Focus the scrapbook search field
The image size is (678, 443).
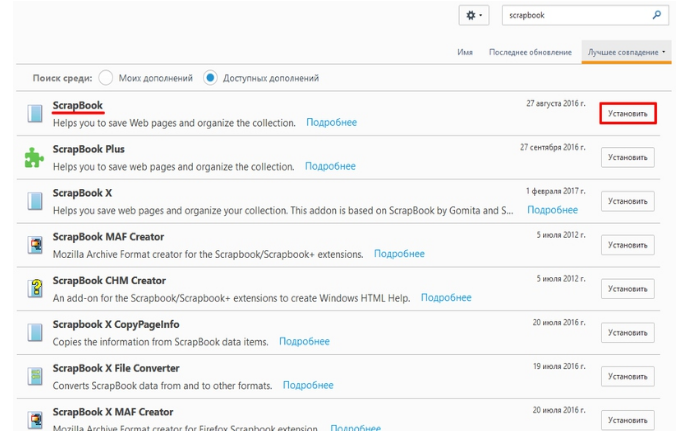[585, 15]
